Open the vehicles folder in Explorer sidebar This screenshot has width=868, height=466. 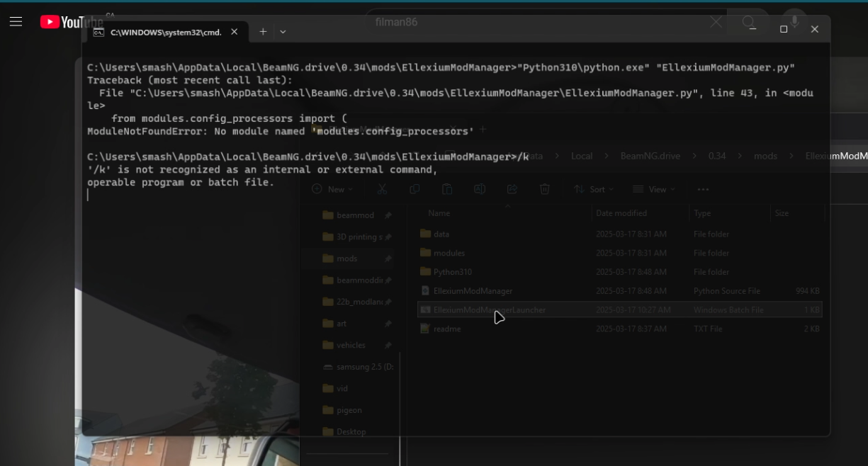point(351,345)
